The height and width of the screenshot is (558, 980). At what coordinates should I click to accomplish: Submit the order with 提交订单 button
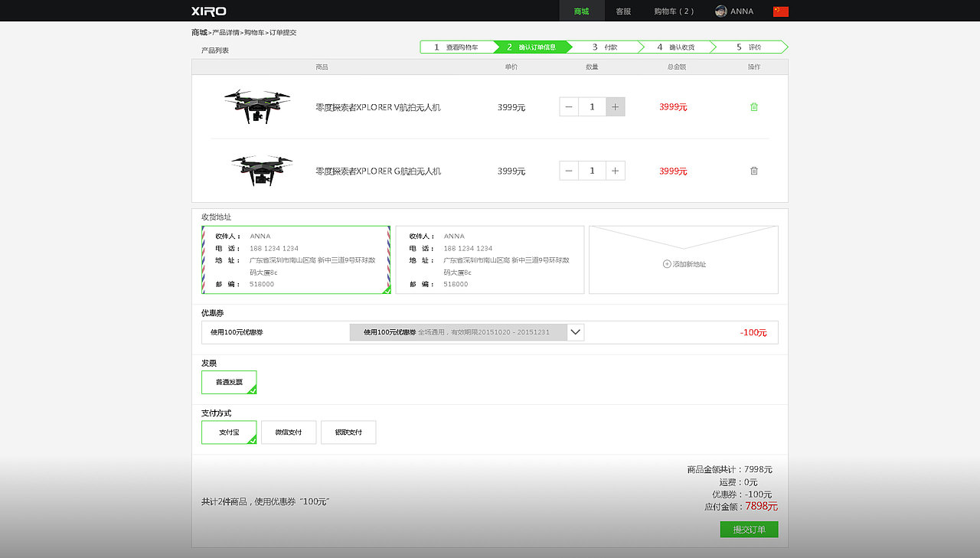click(x=749, y=529)
